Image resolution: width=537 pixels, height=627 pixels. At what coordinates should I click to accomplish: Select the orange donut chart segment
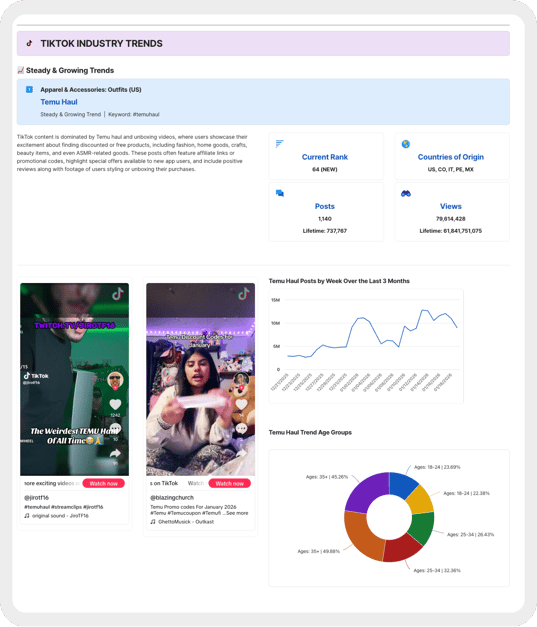click(x=362, y=536)
